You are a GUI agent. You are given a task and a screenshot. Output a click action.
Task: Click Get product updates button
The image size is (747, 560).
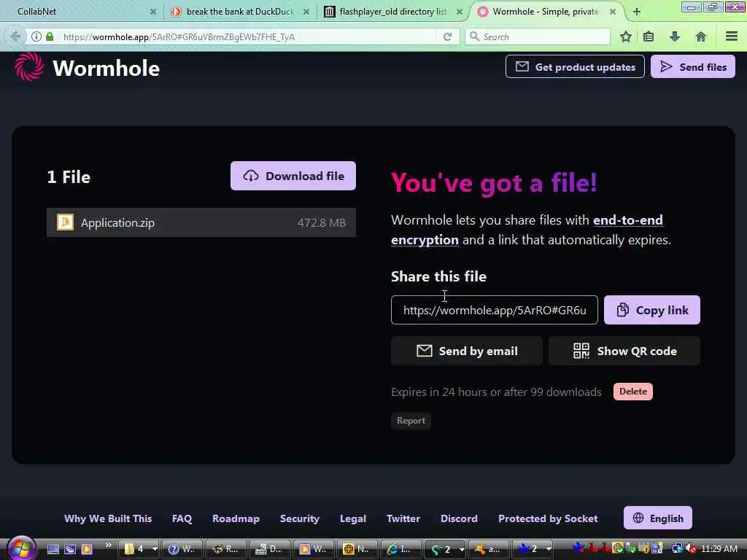click(x=575, y=66)
